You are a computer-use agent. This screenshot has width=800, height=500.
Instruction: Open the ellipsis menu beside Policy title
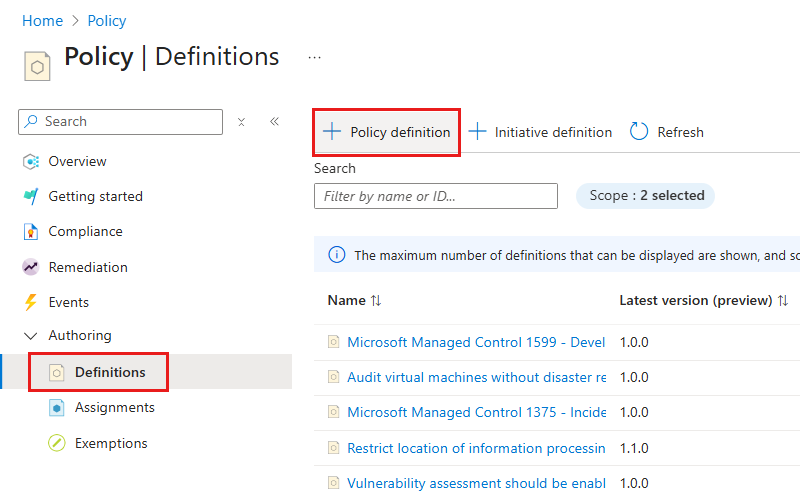point(315,58)
